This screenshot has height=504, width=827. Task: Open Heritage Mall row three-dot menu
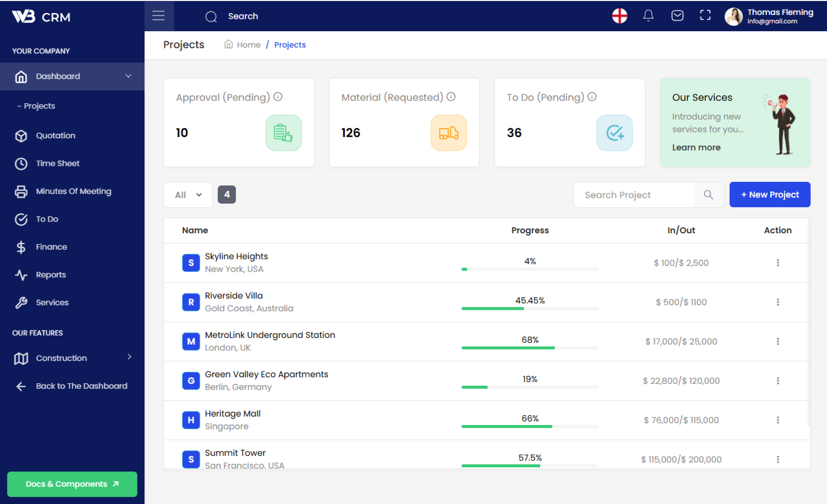pos(778,420)
